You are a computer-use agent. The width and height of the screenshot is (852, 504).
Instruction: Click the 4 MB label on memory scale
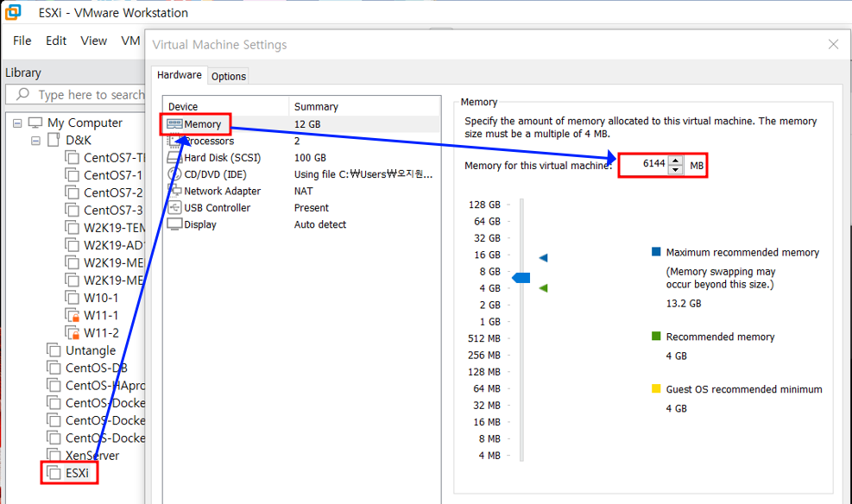tap(489, 455)
